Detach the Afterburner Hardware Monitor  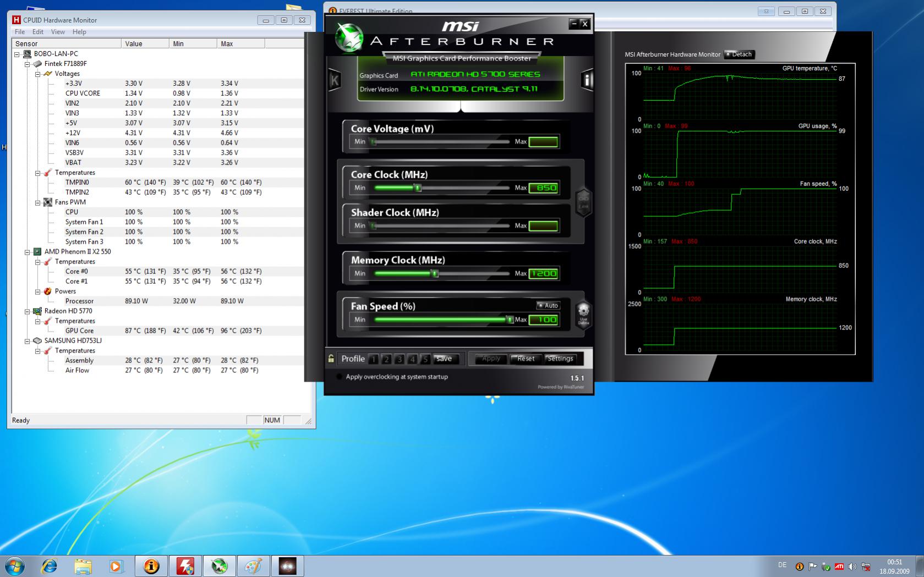(739, 54)
